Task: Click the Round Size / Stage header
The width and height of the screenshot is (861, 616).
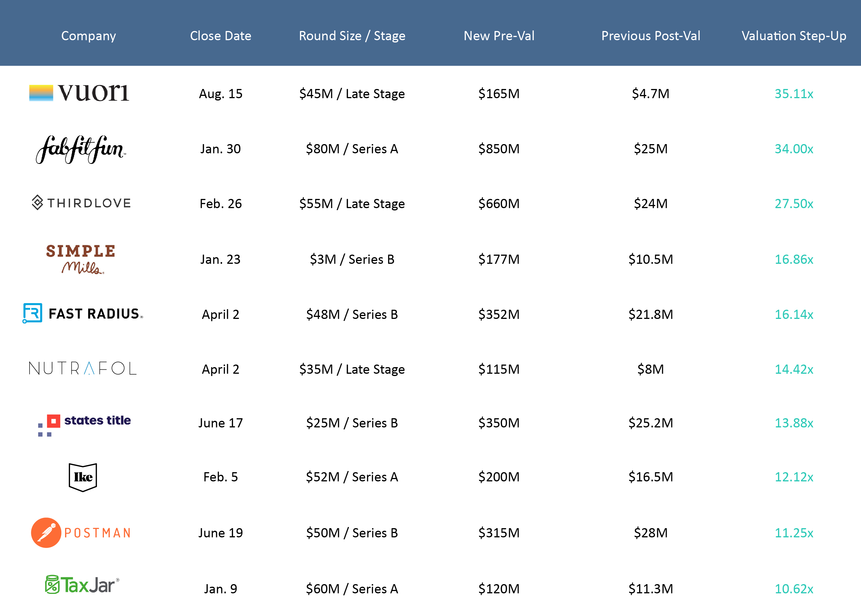Action: [x=352, y=36]
